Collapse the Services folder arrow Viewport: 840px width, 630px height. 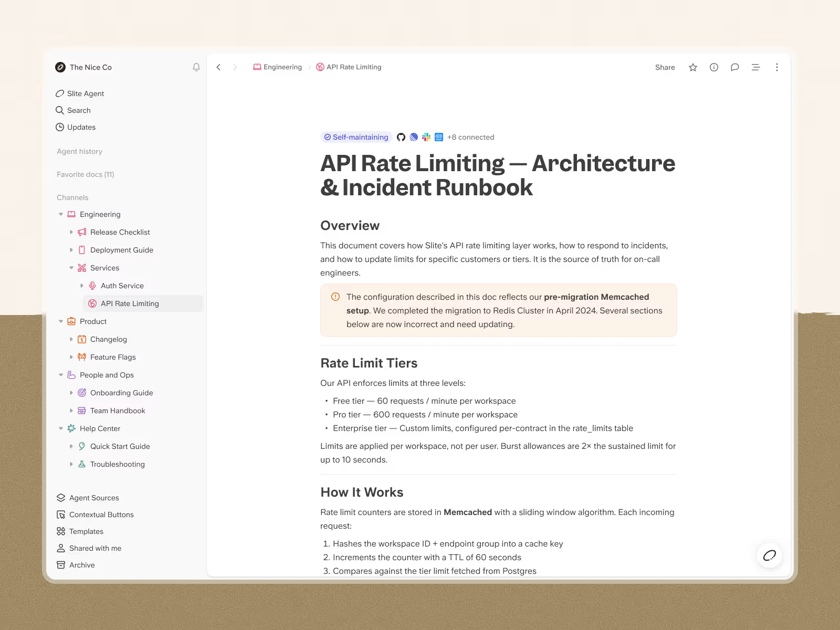(71, 268)
